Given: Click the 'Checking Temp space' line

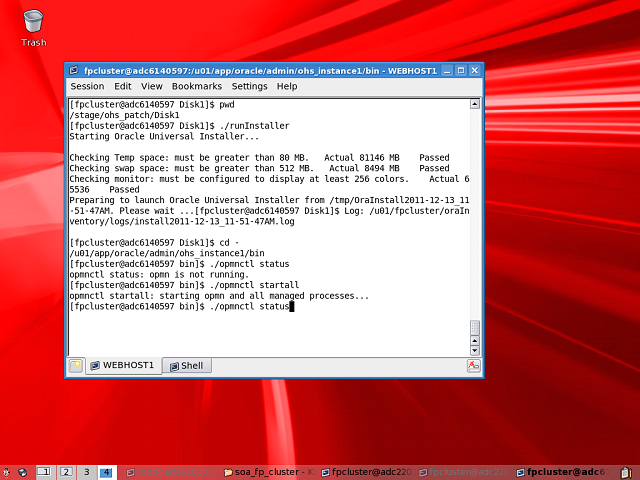Looking at the screenshot, I should pos(259,158).
